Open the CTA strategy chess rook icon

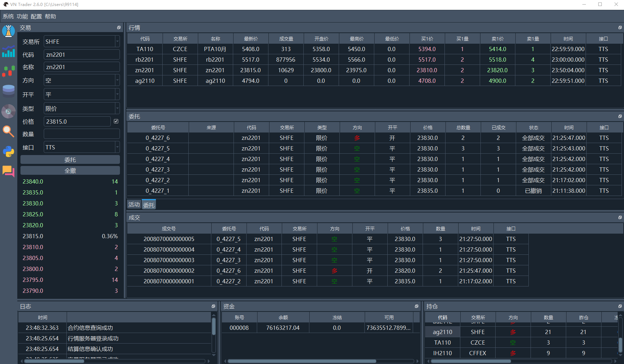click(8, 31)
